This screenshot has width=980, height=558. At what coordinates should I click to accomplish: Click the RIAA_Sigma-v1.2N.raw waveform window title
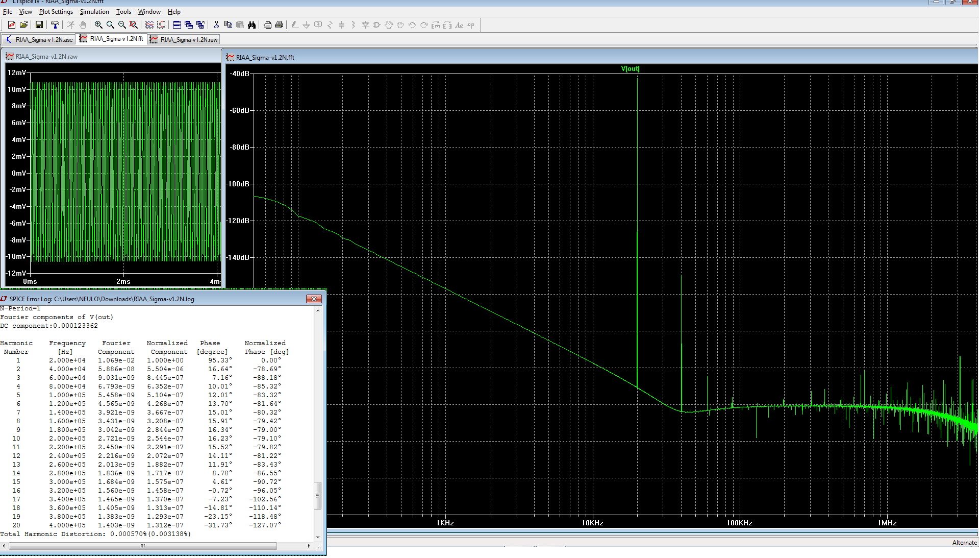(46, 57)
